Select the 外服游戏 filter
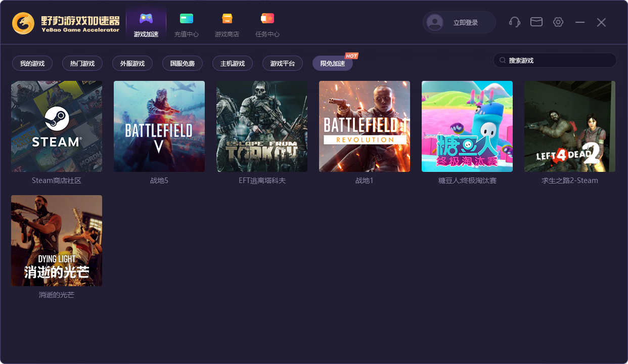Screen dimensions: 628x364 tap(132, 63)
